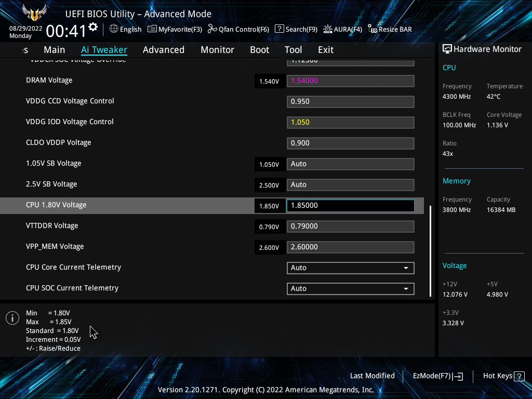Click the Search question mark icon
This screenshot has height=399, width=532.
[279, 29]
